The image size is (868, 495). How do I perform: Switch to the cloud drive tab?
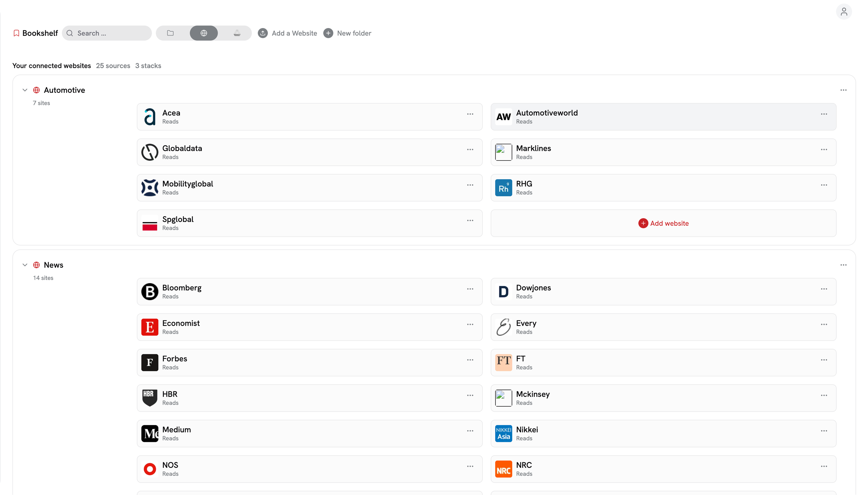(x=237, y=33)
